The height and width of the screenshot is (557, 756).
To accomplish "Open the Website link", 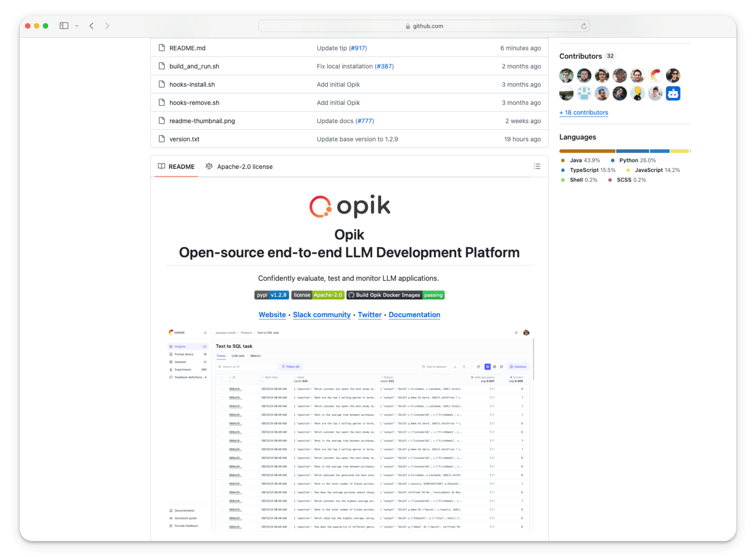I will coord(272,315).
